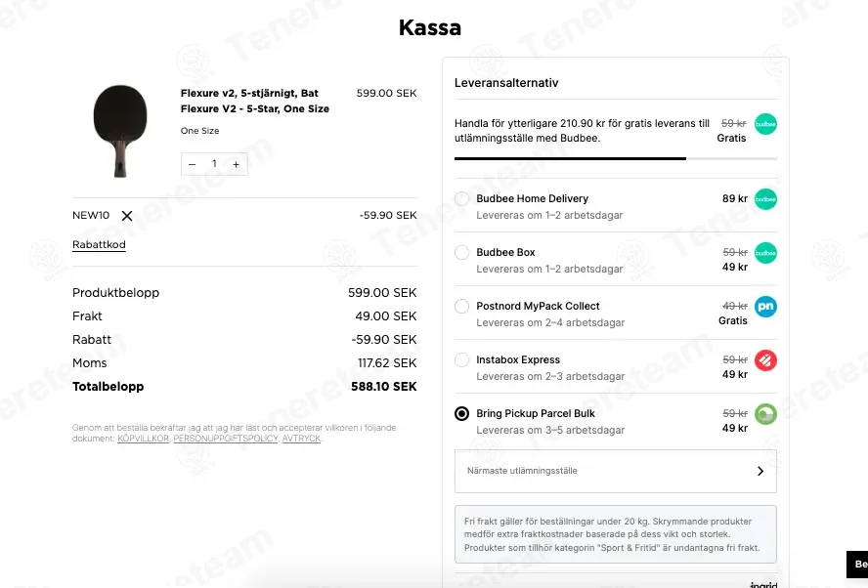Open the PERSONUPPGIFTSPOLICY link
Viewport: 868px width, 588px height.
click(225, 439)
